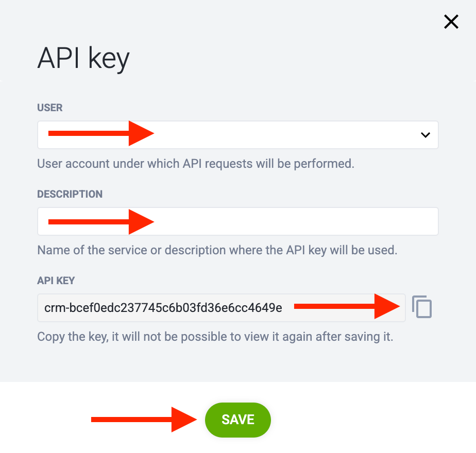Click the DESCRIPTION field label

coord(70,194)
